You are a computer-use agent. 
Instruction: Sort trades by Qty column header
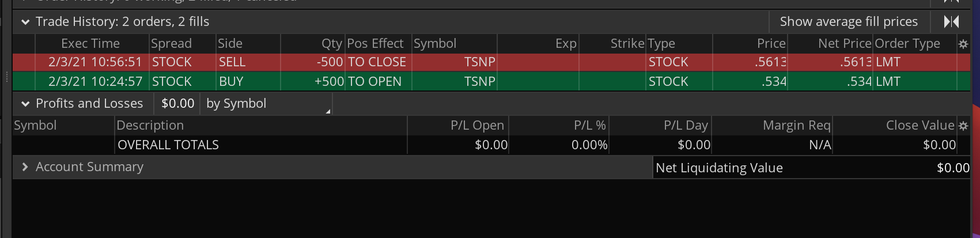tap(331, 44)
